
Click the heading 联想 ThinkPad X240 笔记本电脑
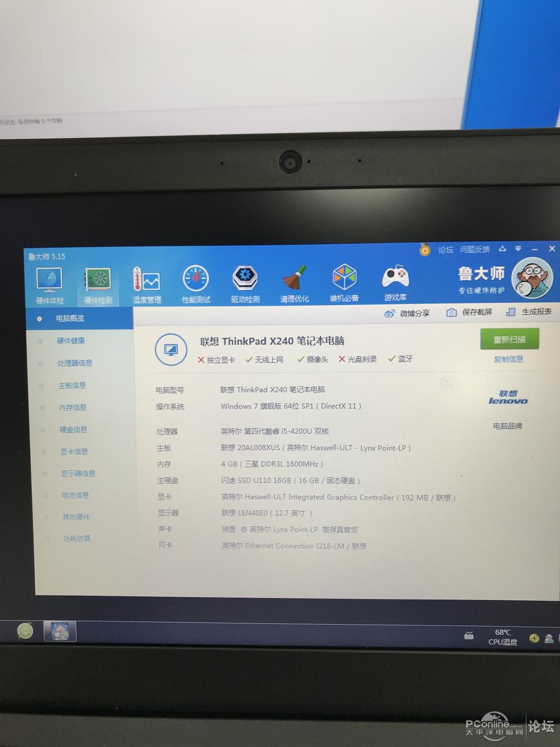[272, 341]
